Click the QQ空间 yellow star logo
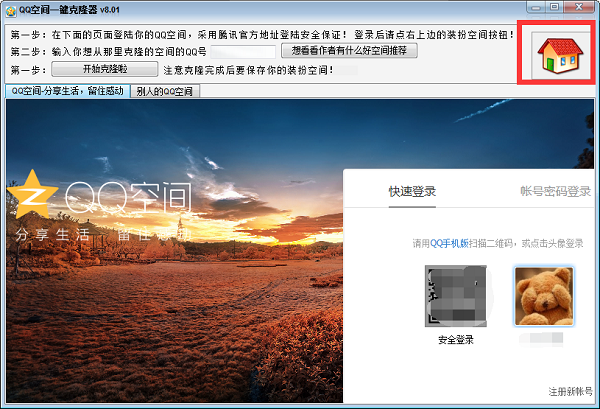 coord(33,194)
